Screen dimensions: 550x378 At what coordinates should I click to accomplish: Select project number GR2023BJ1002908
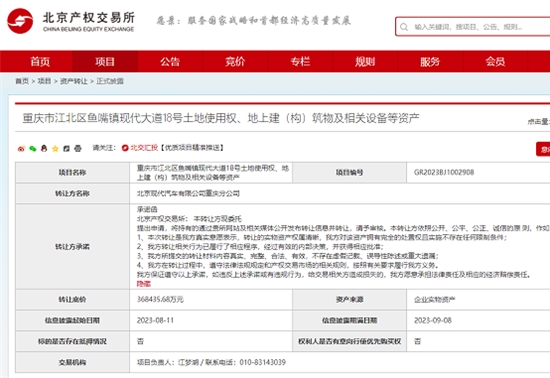[x=444, y=173]
